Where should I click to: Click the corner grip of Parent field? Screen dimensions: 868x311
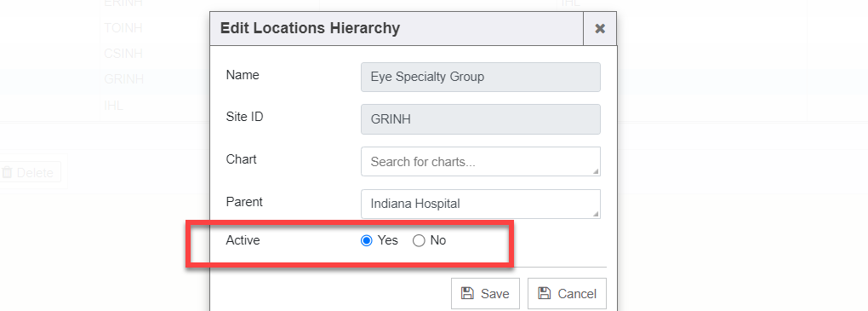click(597, 215)
